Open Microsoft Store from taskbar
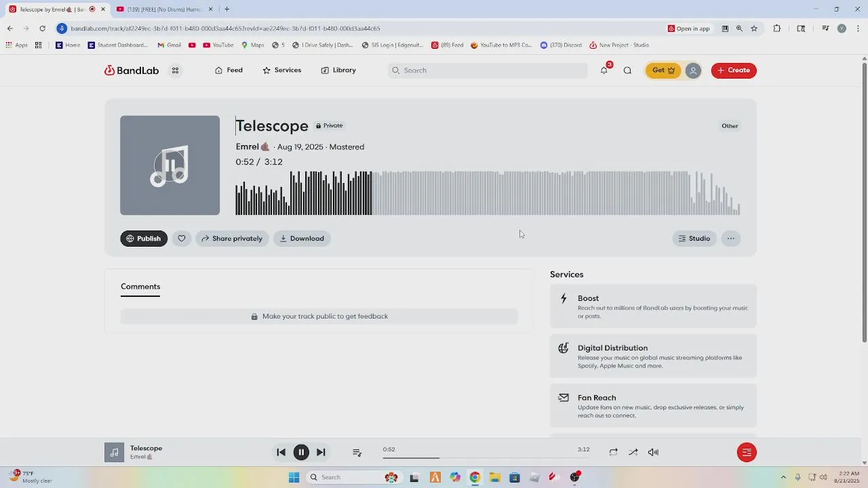 coord(515,477)
